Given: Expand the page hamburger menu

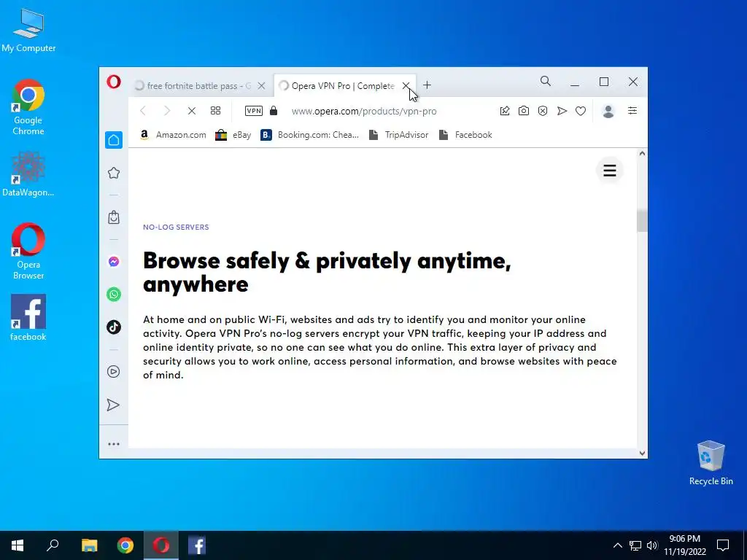Looking at the screenshot, I should (610, 171).
